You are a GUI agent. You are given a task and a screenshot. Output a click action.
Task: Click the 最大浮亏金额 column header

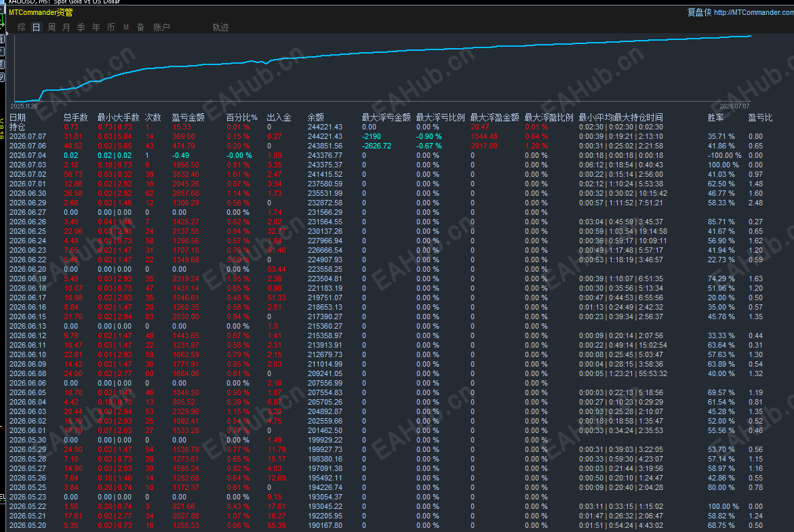tap(386, 117)
